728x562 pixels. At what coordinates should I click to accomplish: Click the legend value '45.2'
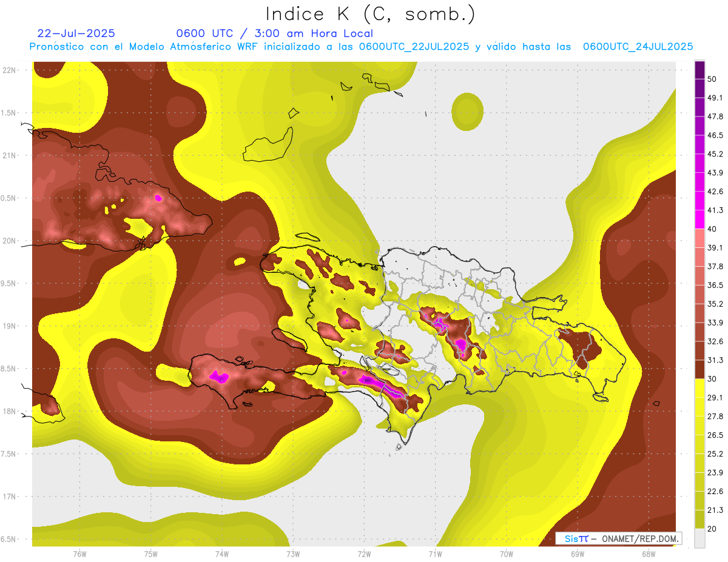(715, 154)
